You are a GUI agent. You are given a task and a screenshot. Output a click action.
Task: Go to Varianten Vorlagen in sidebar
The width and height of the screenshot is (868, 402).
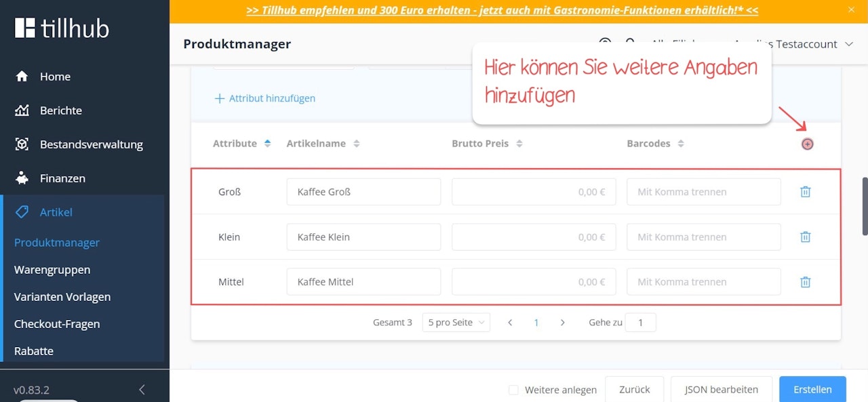click(x=62, y=297)
